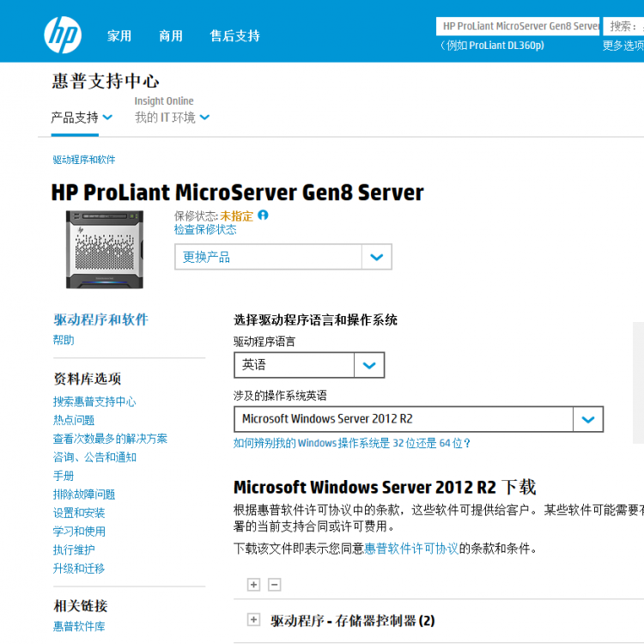644x644 pixels.
Task: Select the 产品支持 tab
Action: pyautogui.click(x=75, y=118)
